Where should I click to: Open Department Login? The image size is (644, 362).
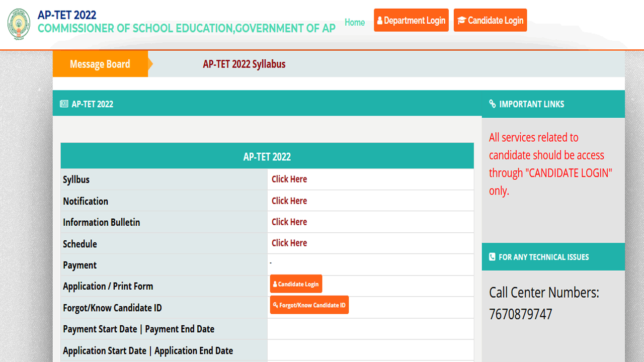point(411,20)
